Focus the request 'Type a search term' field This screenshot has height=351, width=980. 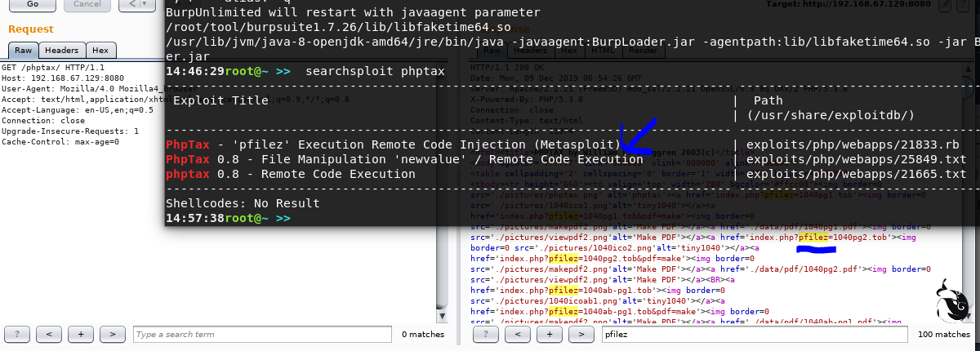coord(261,334)
